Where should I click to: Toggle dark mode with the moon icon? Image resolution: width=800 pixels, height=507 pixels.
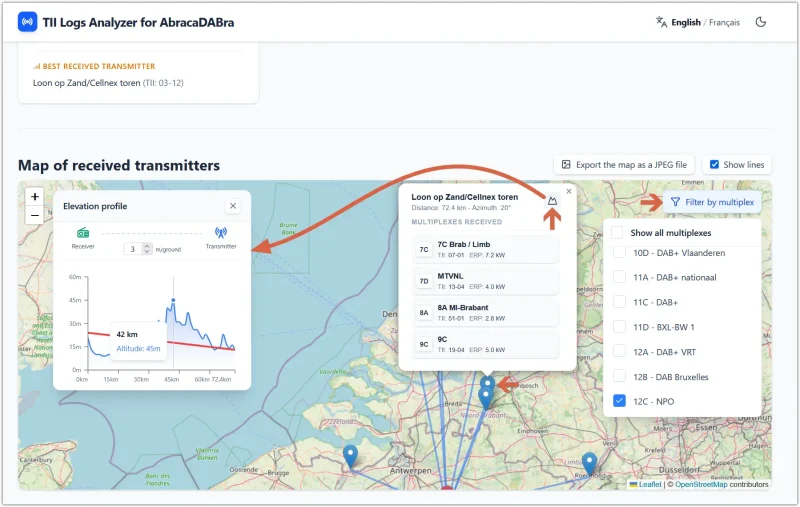pyautogui.click(x=761, y=22)
